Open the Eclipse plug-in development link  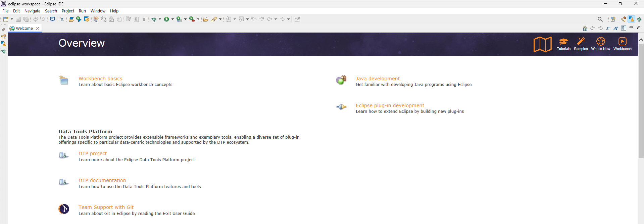(x=390, y=105)
